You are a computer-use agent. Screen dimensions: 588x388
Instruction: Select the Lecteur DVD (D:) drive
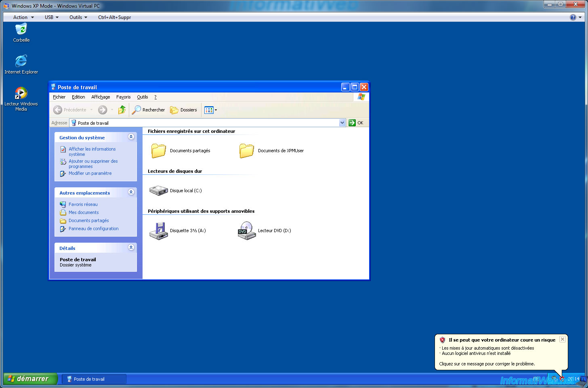264,231
